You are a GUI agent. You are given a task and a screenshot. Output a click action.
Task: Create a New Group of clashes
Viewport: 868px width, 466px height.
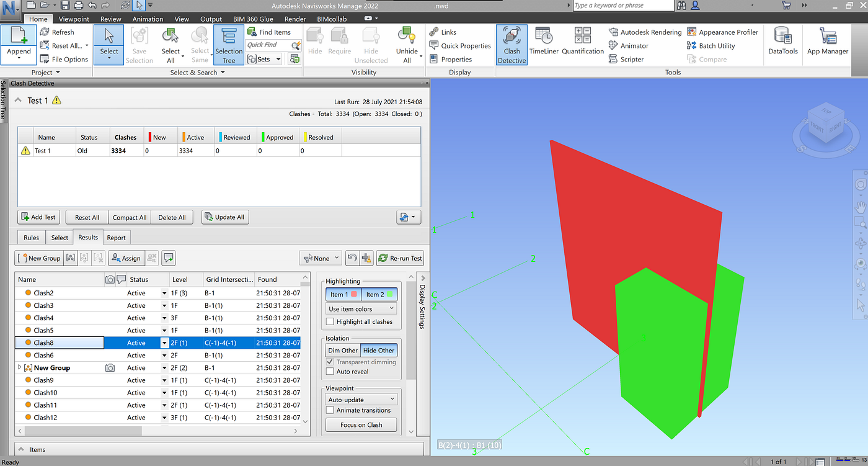coord(40,258)
